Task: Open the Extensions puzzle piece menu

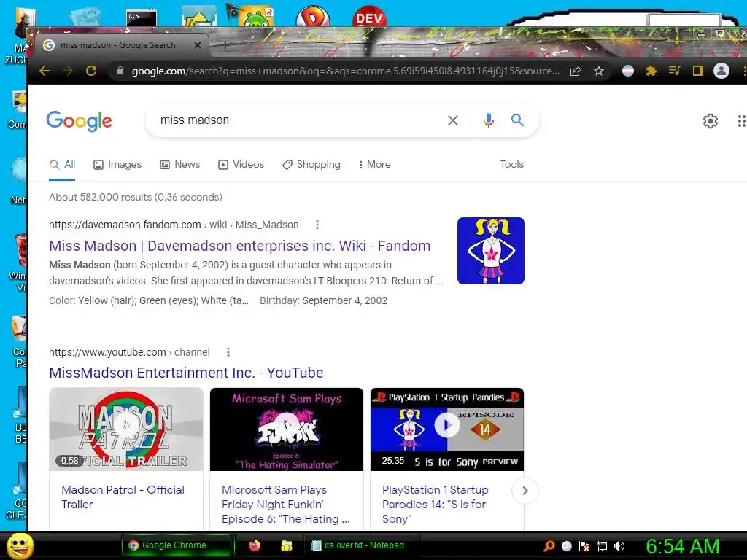Action: (x=651, y=71)
